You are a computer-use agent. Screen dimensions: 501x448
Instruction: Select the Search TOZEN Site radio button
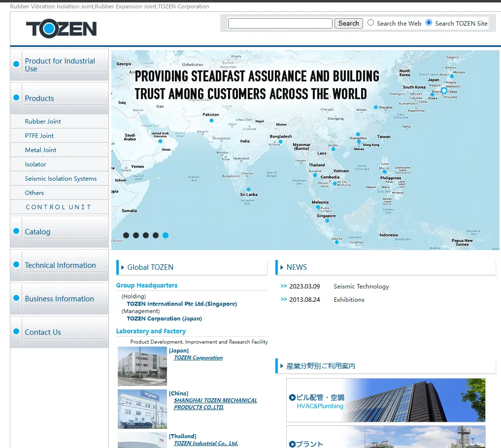[429, 23]
